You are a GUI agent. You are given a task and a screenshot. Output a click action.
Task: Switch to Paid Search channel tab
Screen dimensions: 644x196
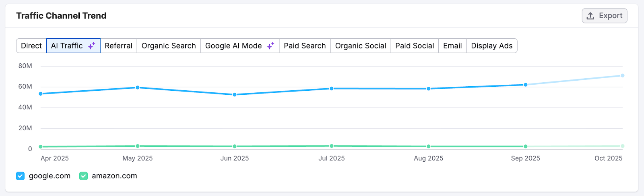tap(305, 46)
